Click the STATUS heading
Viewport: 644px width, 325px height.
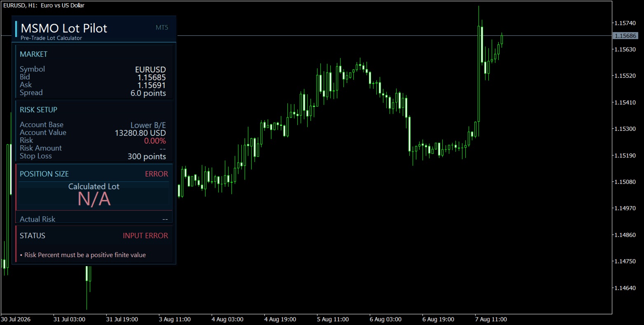(33, 236)
